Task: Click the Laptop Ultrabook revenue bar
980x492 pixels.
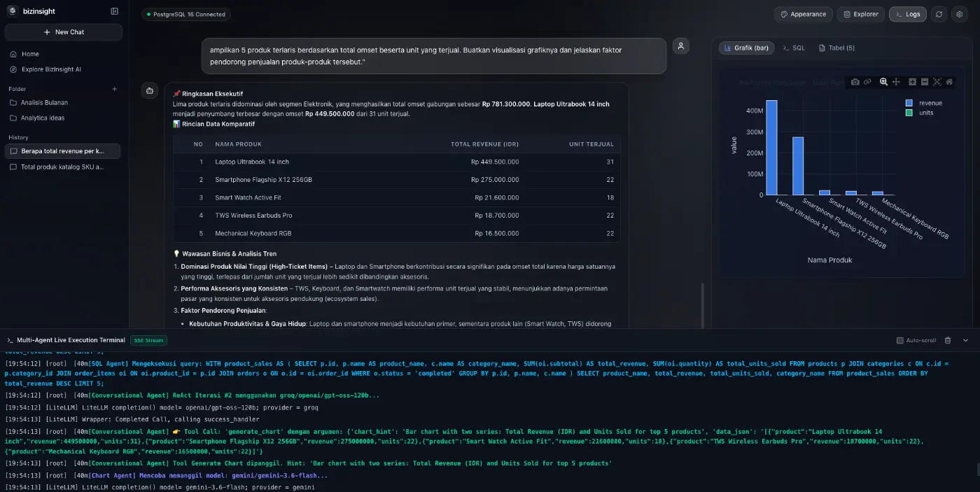Action: coord(771,148)
